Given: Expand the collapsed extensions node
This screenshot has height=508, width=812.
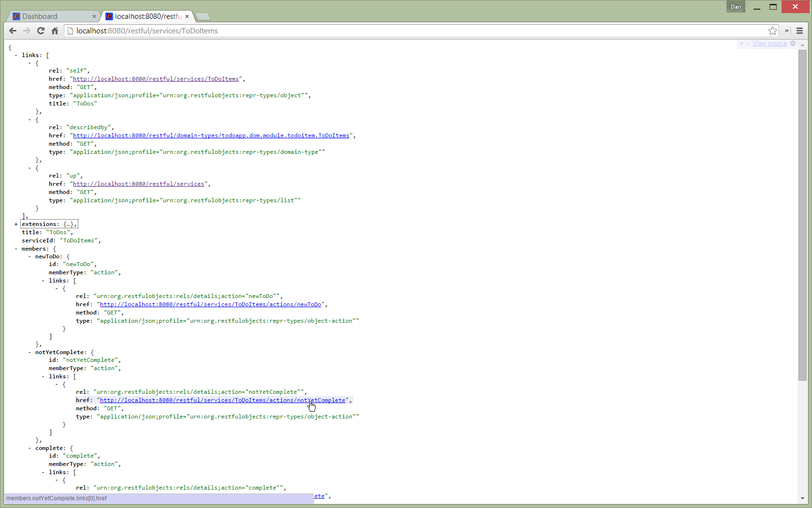Looking at the screenshot, I should [x=16, y=224].
